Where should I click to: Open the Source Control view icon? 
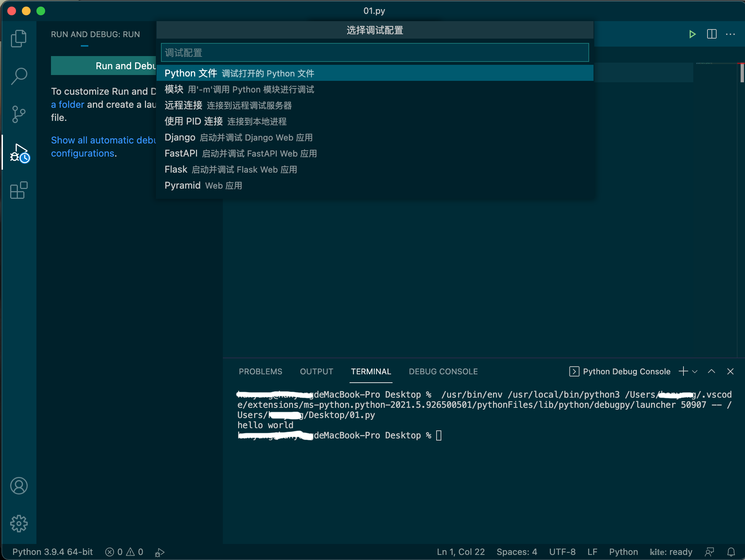point(19,114)
